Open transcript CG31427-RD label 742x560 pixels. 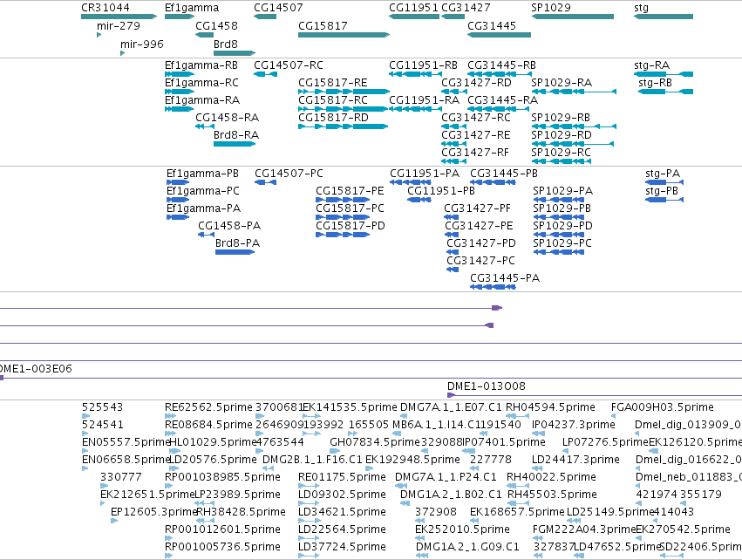click(476, 82)
